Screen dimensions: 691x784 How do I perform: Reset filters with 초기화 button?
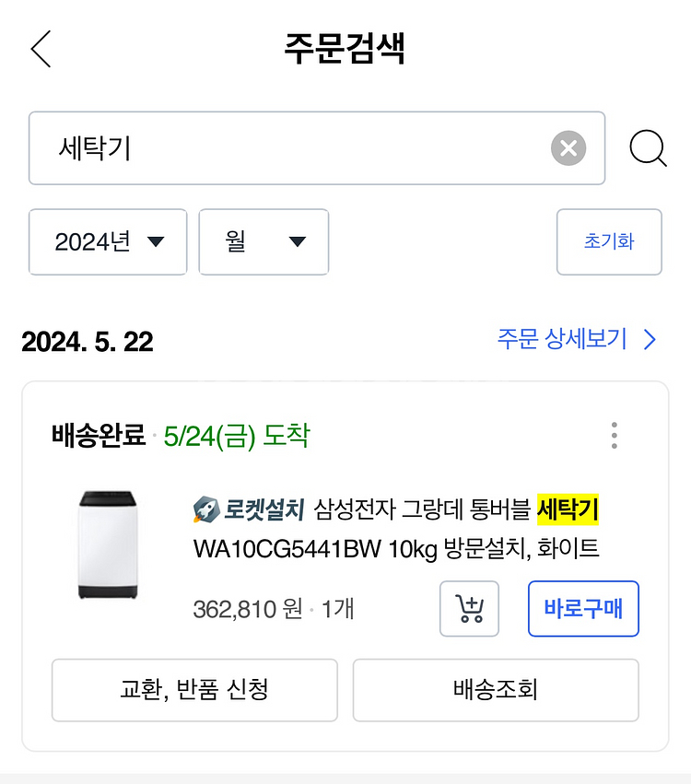[x=609, y=242]
